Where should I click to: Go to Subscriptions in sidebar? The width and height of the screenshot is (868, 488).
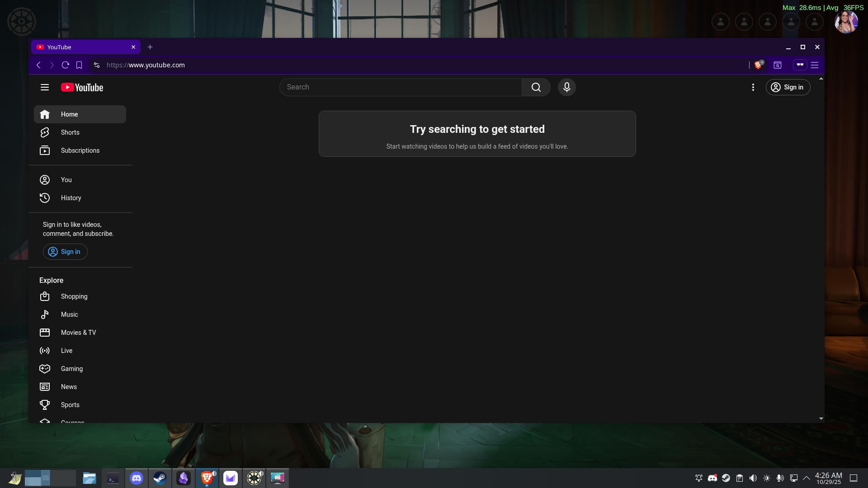(x=80, y=150)
